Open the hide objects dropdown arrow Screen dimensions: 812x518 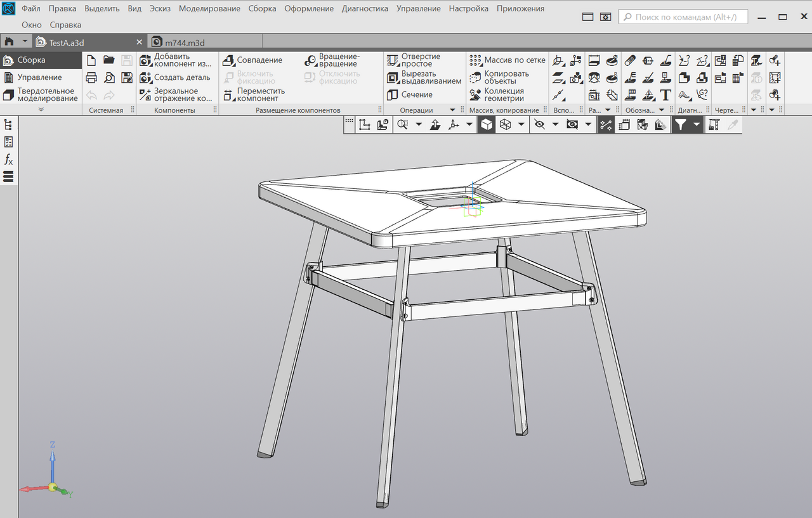555,125
